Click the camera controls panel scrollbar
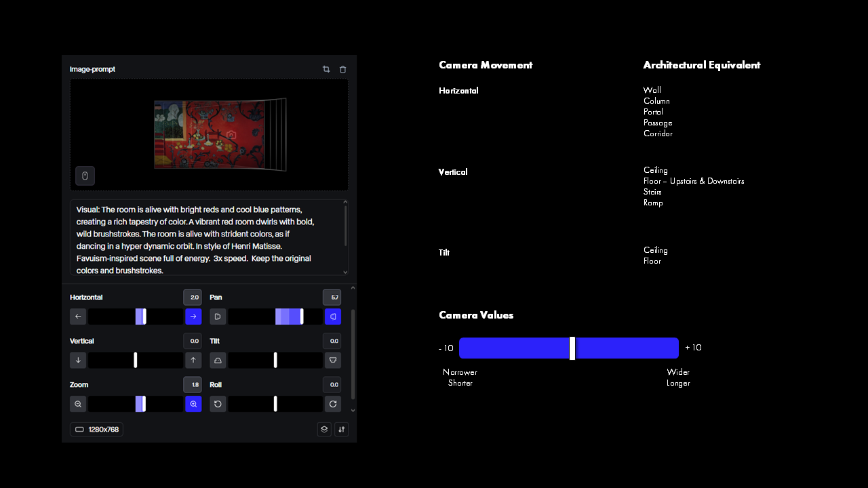This screenshot has width=868, height=488. (x=353, y=354)
